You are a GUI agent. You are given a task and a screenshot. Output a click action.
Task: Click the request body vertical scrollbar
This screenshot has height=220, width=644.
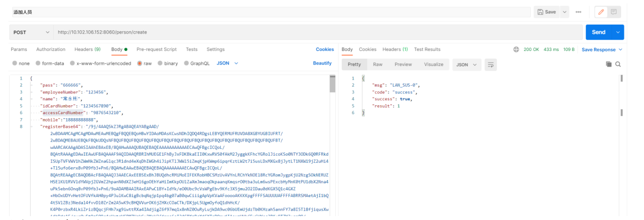[332, 145]
